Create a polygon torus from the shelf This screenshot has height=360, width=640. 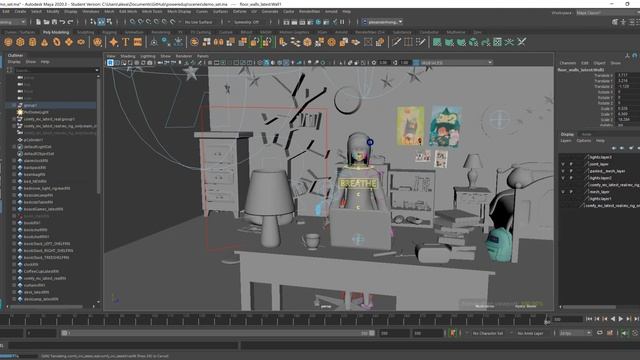click(x=57, y=42)
